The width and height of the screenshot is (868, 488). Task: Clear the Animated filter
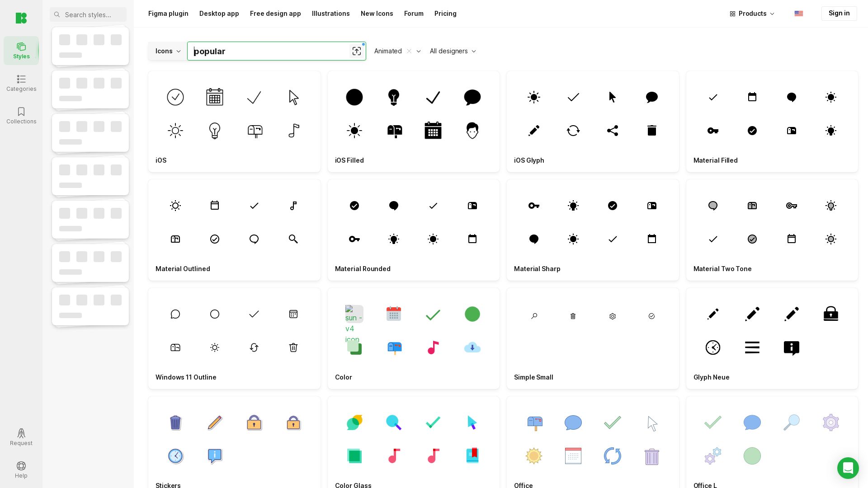[409, 51]
